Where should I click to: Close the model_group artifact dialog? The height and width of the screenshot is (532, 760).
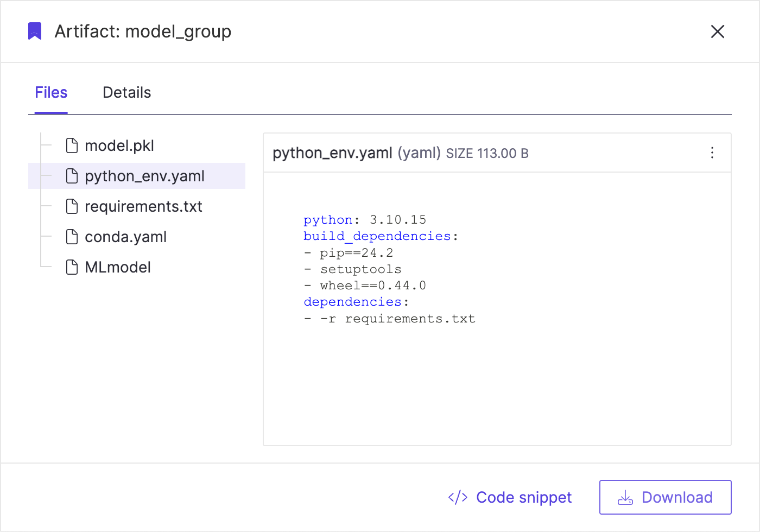[718, 31]
